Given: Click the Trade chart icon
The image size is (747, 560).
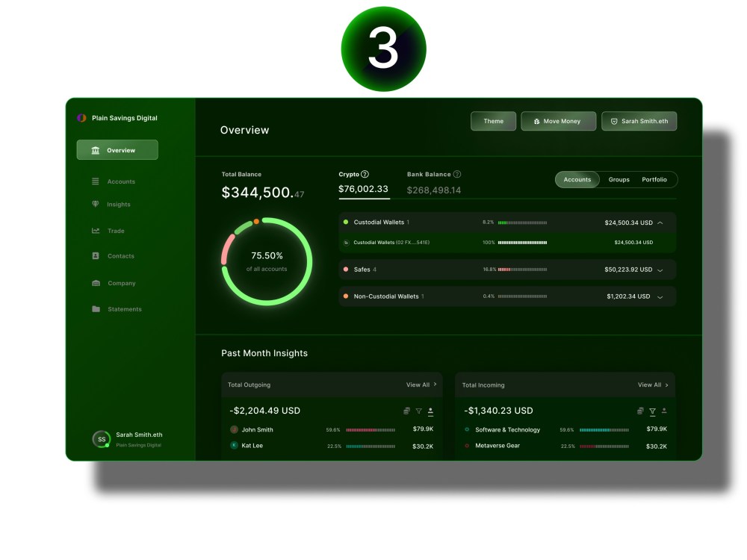Looking at the screenshot, I should [x=96, y=231].
